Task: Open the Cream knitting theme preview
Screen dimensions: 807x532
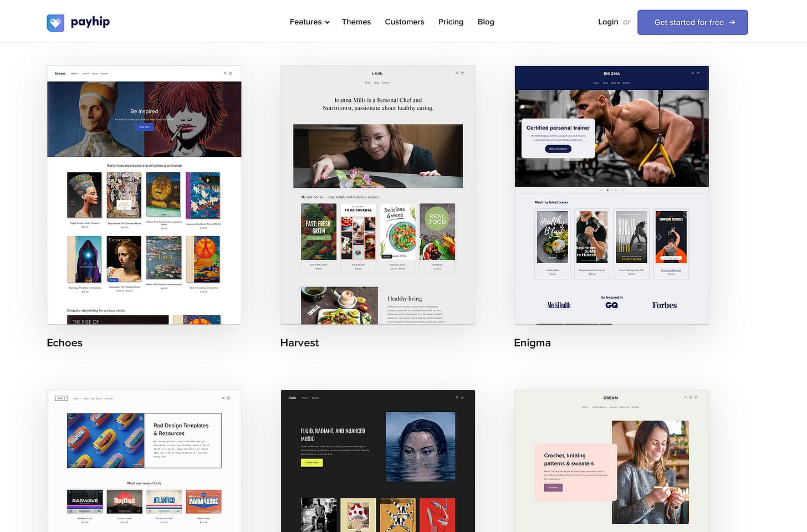Action: (612, 461)
